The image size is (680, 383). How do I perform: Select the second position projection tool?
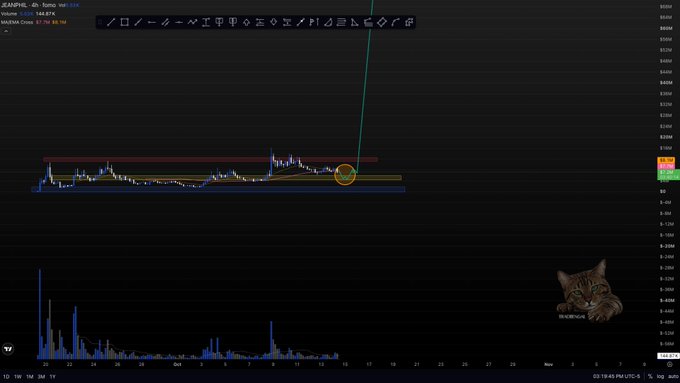point(233,22)
